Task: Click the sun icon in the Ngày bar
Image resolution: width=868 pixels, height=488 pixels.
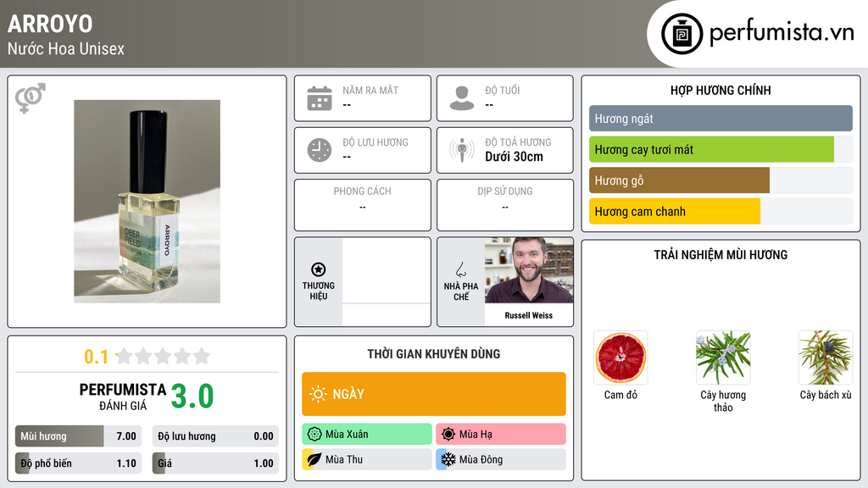Action: tap(319, 394)
